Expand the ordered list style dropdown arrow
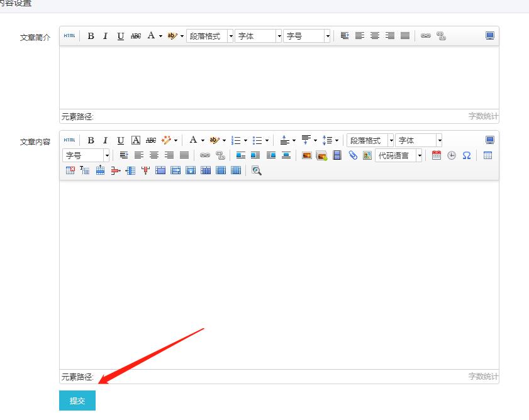 [245, 140]
